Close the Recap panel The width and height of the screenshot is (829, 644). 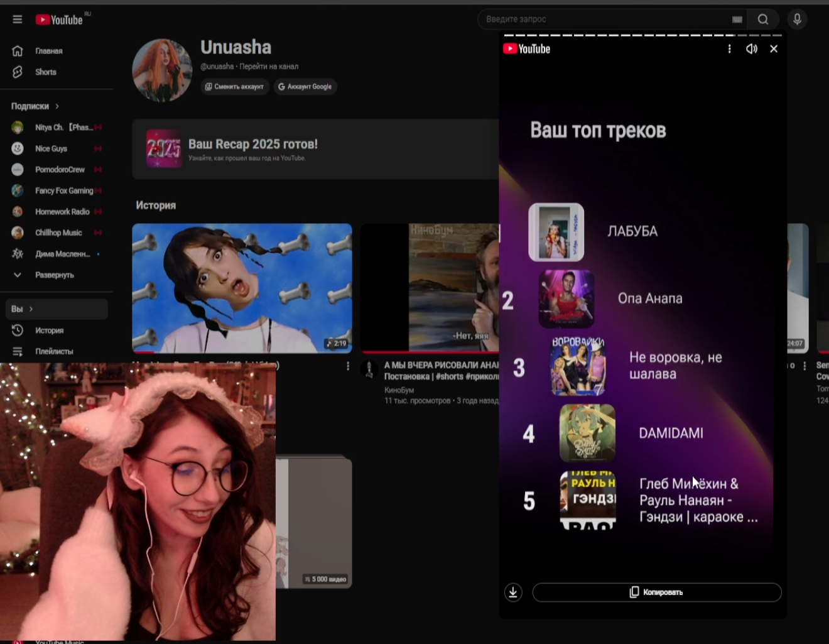[x=774, y=49]
